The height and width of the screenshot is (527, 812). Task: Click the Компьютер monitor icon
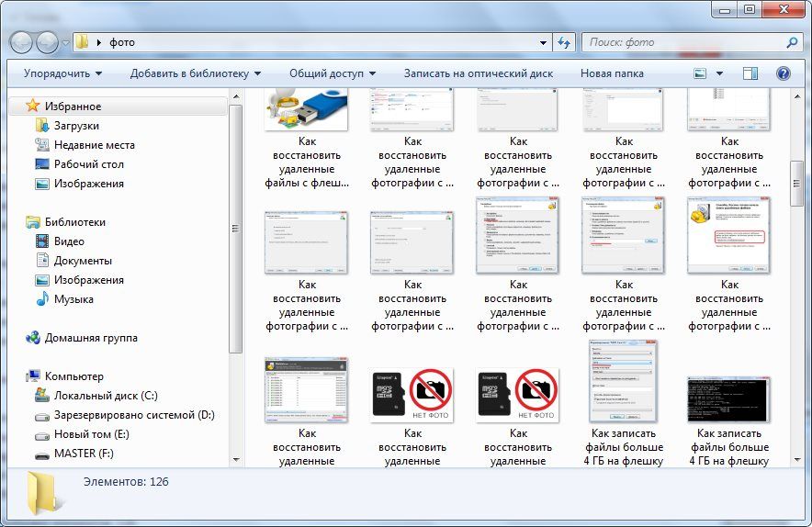33,376
